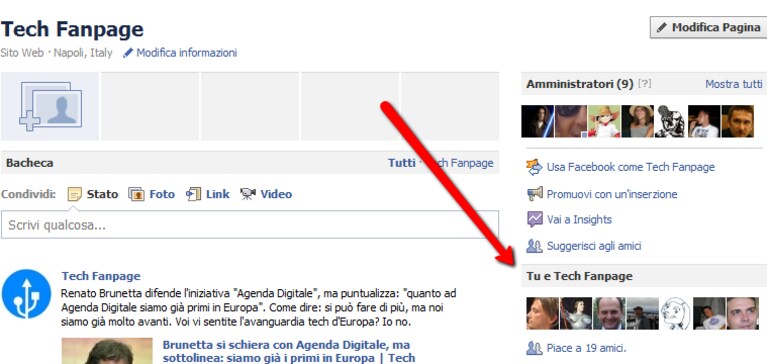Click the switch-identity arrows icon

tap(535, 167)
